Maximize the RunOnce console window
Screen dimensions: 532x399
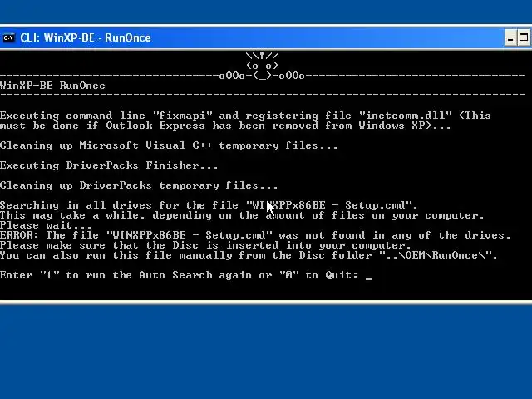coord(524,37)
